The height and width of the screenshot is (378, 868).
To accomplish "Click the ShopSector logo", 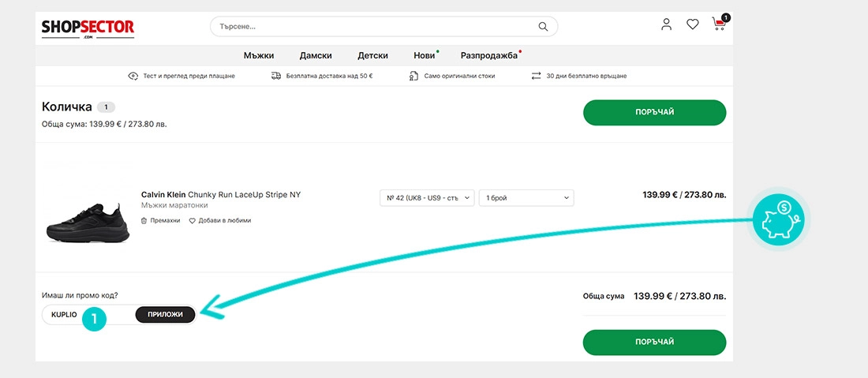I will (88, 28).
